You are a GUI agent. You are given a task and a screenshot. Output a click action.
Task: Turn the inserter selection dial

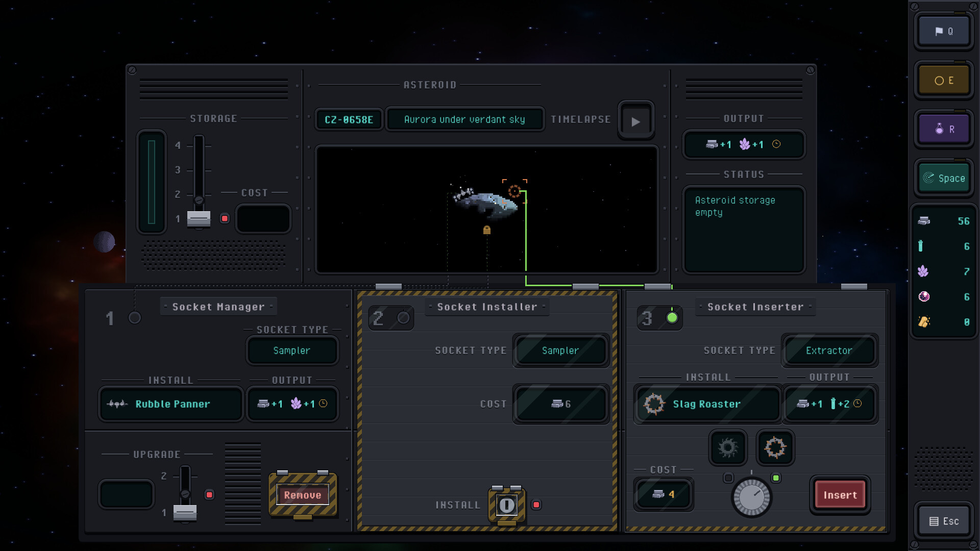click(x=751, y=497)
